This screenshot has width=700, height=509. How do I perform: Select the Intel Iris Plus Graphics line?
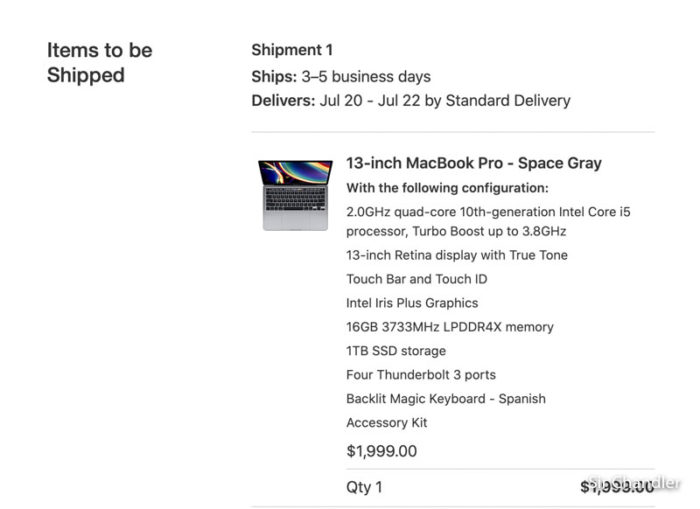tap(412, 303)
